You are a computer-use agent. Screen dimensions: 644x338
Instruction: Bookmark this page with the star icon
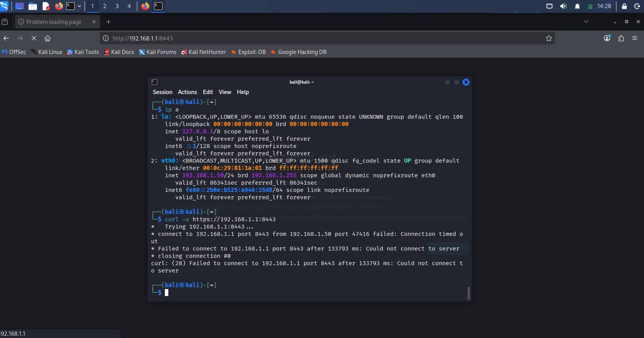[549, 38]
